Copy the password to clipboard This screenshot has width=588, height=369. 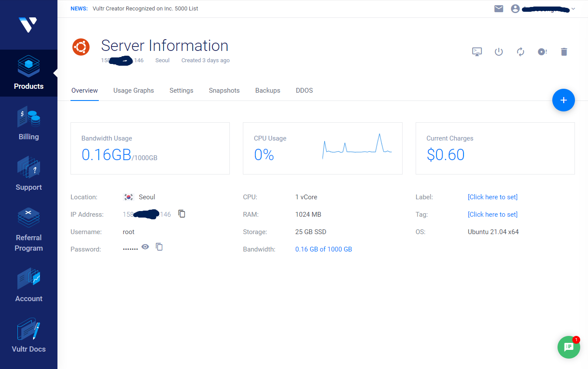[159, 247]
